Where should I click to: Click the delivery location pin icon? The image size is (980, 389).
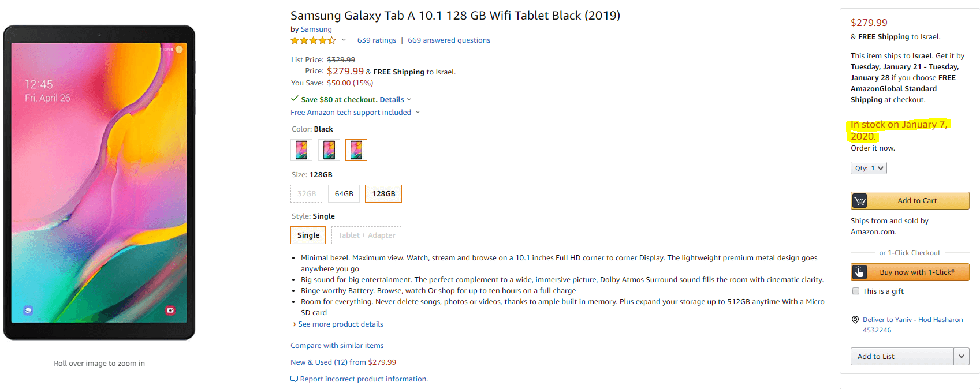(855, 320)
